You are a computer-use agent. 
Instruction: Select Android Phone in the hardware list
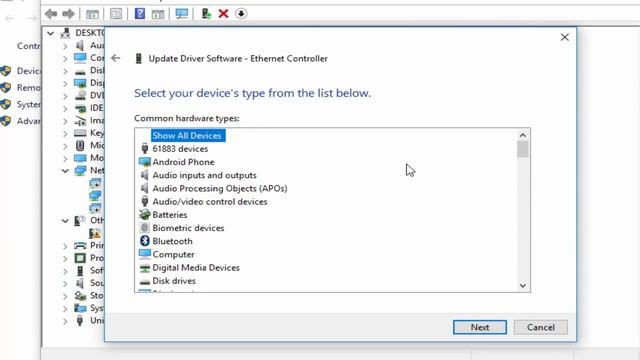pos(183,162)
